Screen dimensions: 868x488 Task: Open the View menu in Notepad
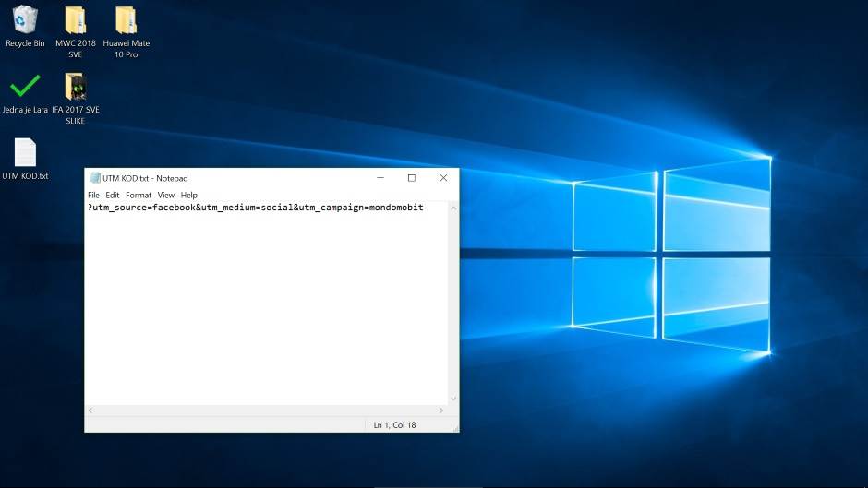point(165,196)
